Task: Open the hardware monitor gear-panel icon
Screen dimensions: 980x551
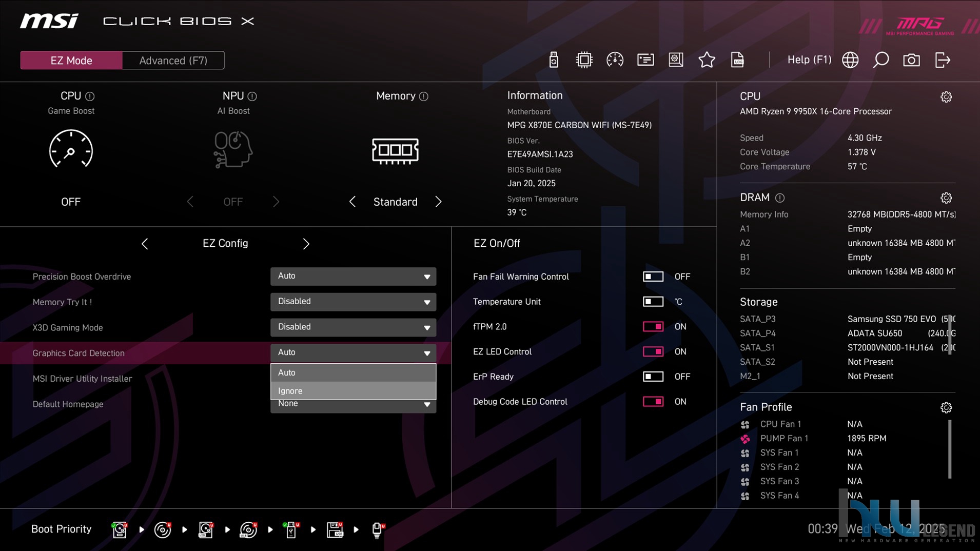Action: pyautogui.click(x=676, y=60)
